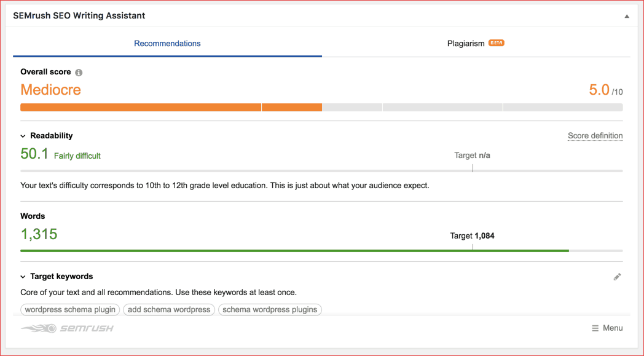
Task: Click the 5.0 overall score value
Action: (599, 90)
